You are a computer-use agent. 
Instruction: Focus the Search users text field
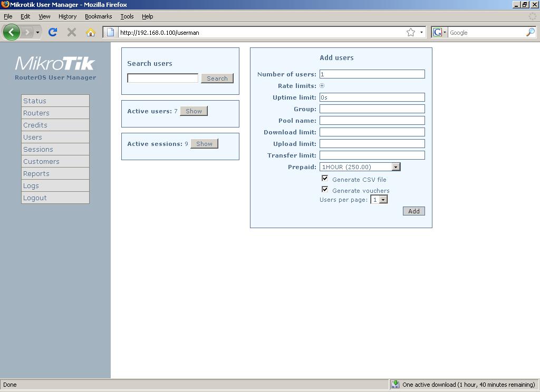tap(163, 78)
